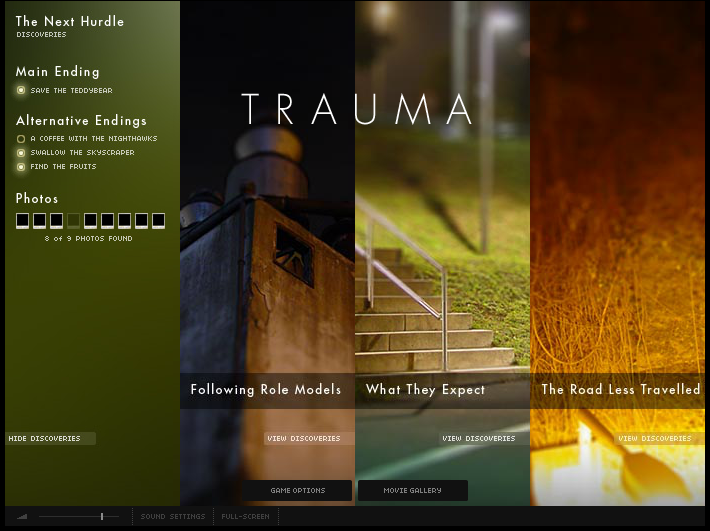Click the volume triangle icon in the bottom bar

(22, 517)
